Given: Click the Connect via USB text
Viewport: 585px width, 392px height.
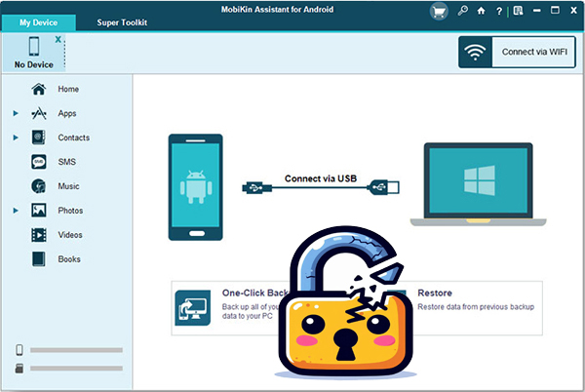Looking at the screenshot, I should click(321, 178).
